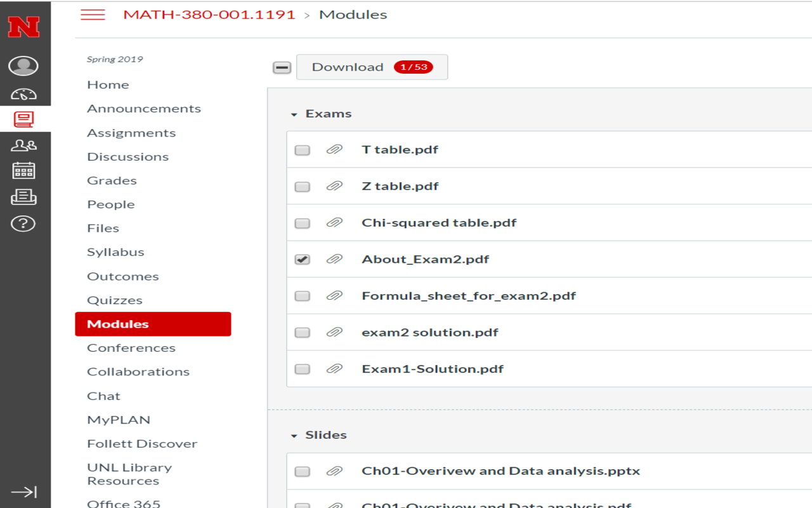Open the account profile icon
Image resolution: width=812 pixels, height=508 pixels.
(x=23, y=65)
